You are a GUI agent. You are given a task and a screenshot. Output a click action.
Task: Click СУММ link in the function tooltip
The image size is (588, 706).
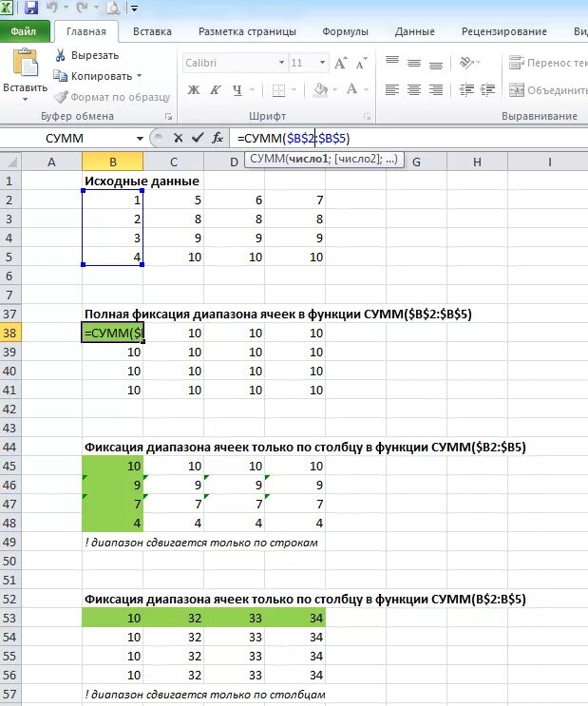[x=268, y=159]
